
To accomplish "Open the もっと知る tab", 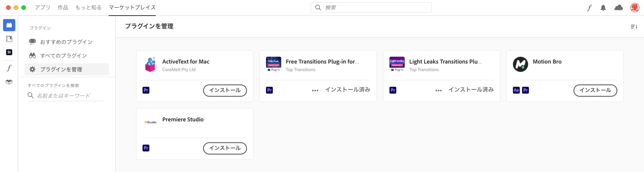I will coord(88,8).
